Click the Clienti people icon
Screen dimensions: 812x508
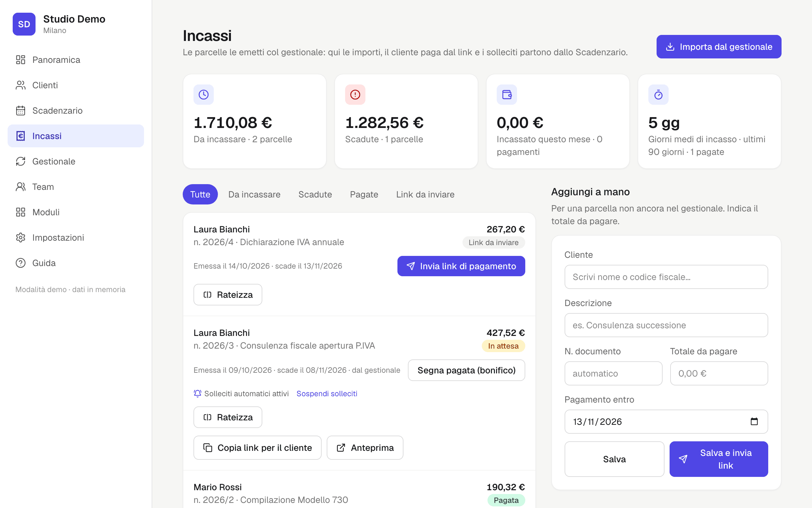[21, 85]
